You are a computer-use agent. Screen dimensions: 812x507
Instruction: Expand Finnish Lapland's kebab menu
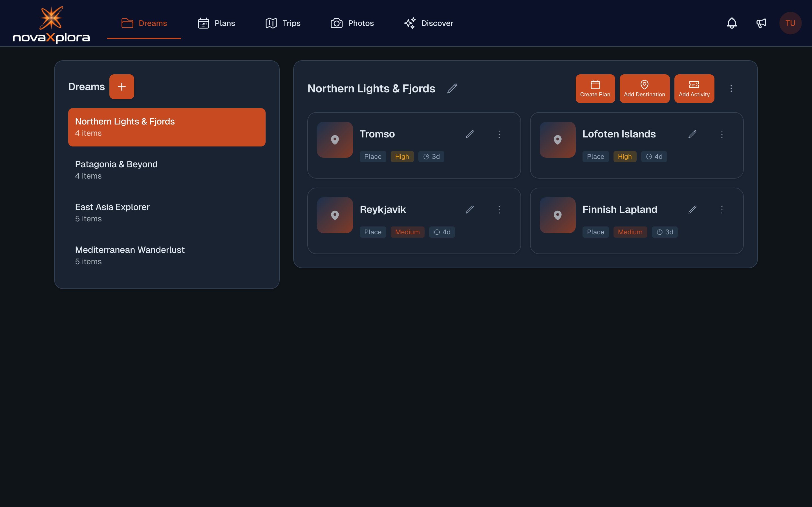point(722,210)
